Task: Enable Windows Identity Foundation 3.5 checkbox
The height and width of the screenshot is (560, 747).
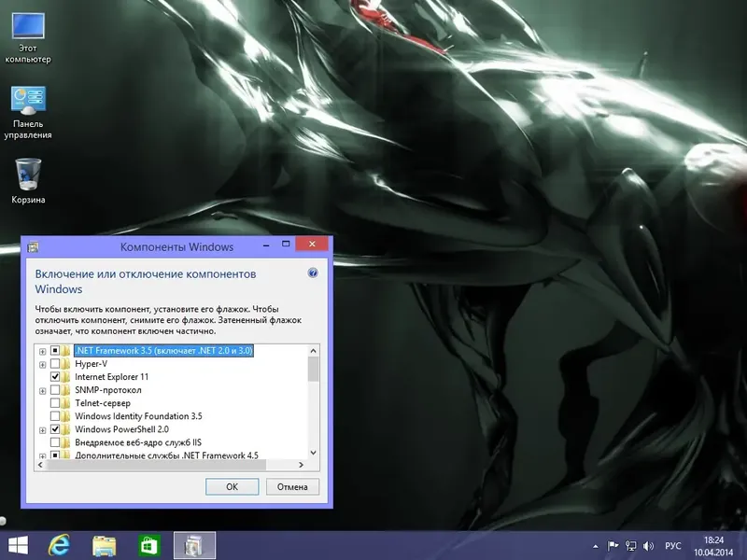Action: pos(55,416)
